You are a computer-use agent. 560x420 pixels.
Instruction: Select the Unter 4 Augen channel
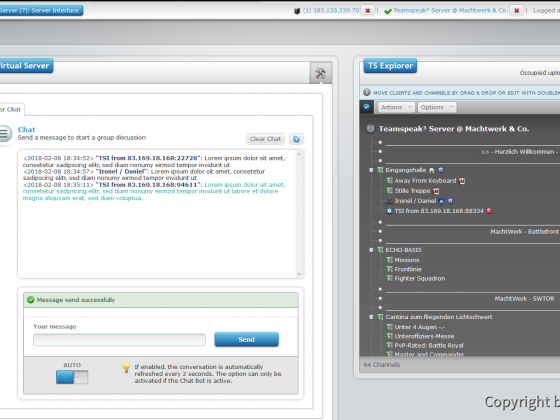(419, 327)
